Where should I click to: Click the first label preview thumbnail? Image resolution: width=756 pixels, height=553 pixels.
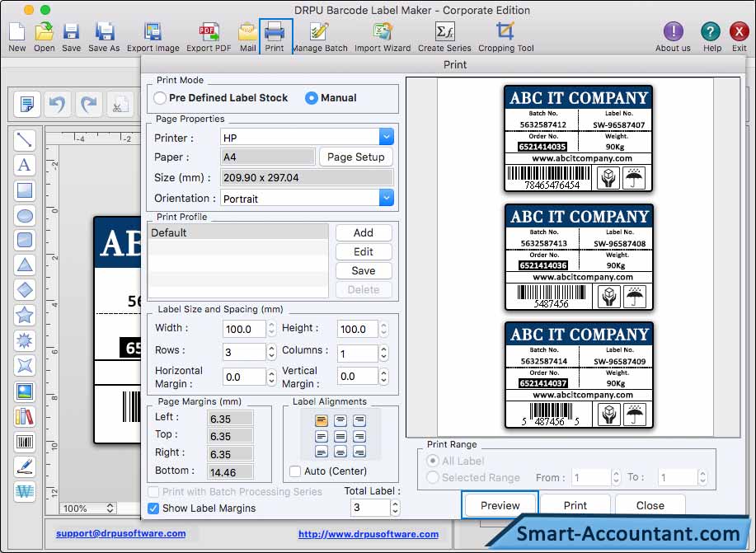coord(578,138)
